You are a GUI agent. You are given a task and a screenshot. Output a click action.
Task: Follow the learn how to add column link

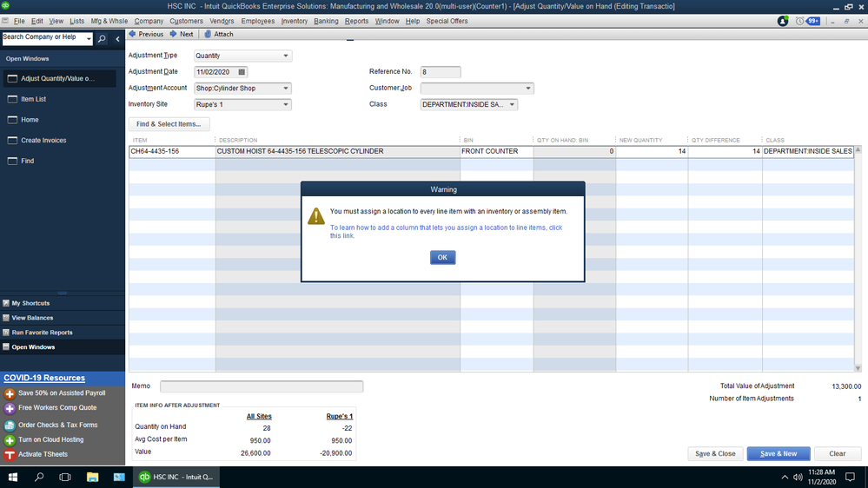(x=447, y=231)
